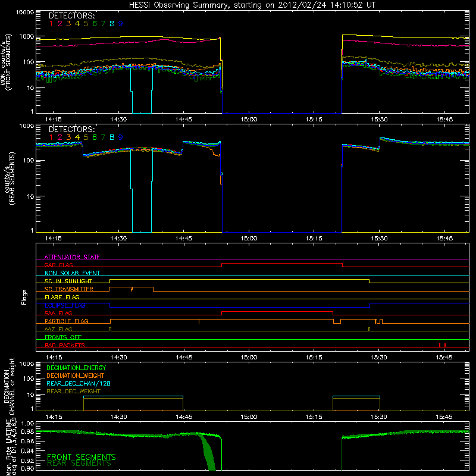Screen dimensions: 476x476
Task: Click the DECIMATION CHANNEL or weight axis title
Action: pos(9,386)
